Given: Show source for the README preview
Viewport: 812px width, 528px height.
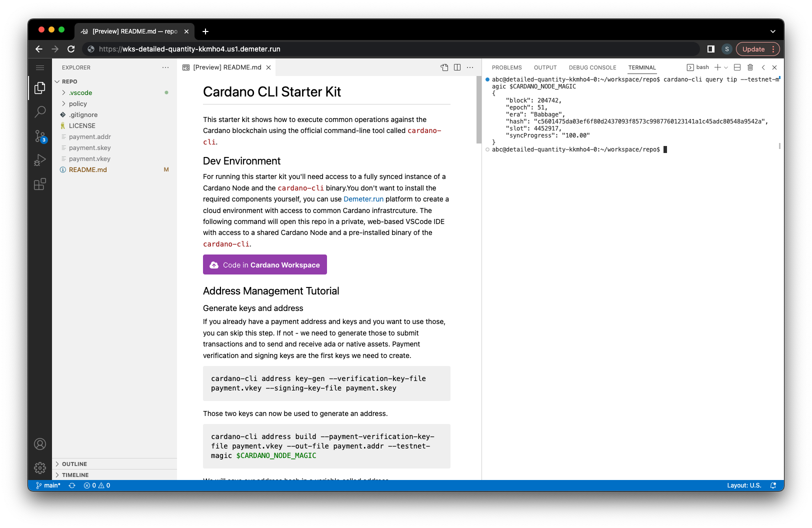Looking at the screenshot, I should tap(444, 67).
